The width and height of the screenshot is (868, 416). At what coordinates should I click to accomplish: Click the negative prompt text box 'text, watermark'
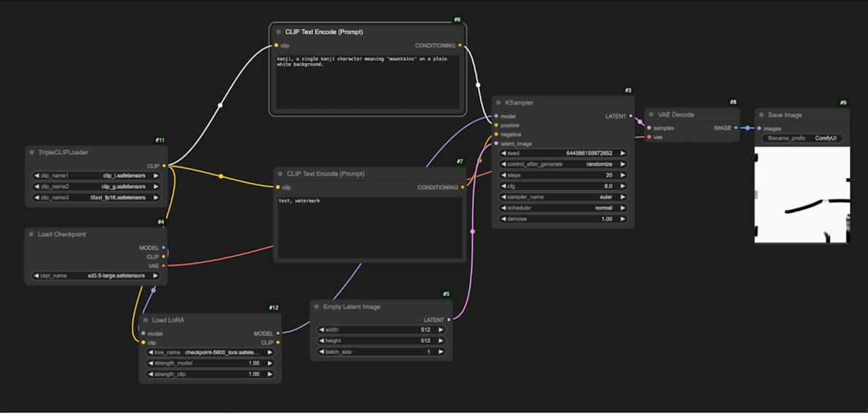[370, 227]
